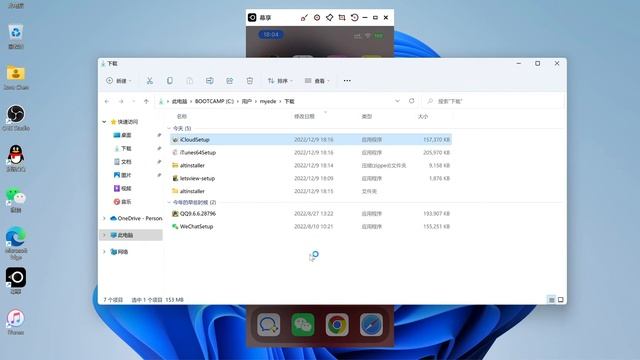Viewport: 640px width, 360px height.
Task: Select the brush tool in mirroring window titlebar
Action: point(304,18)
